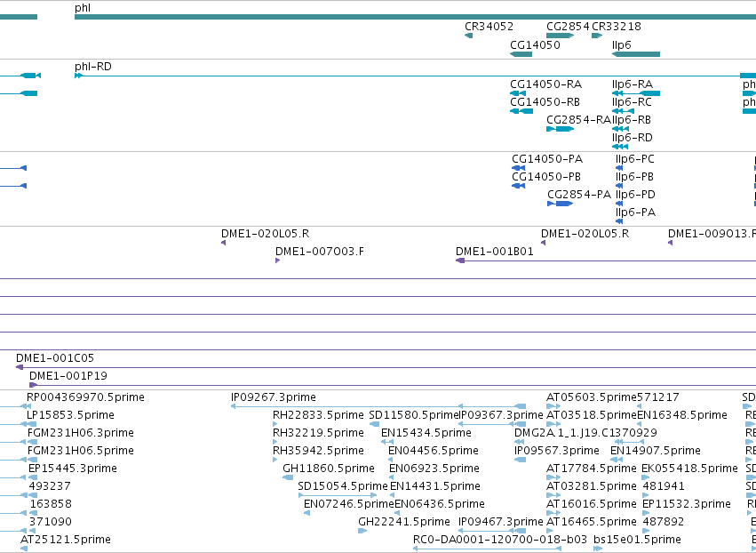Select the EK055418.5prime EST label
Image resolution: width=756 pixels, height=553 pixels.
point(689,469)
